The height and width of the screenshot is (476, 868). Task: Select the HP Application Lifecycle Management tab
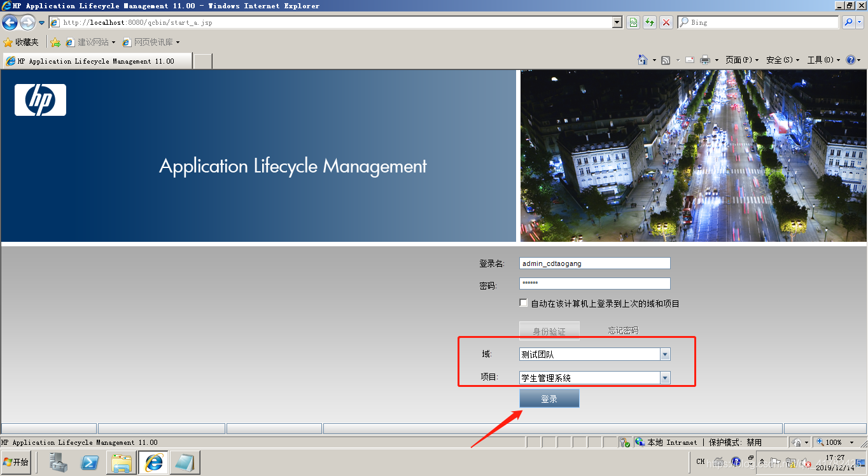[x=97, y=61]
